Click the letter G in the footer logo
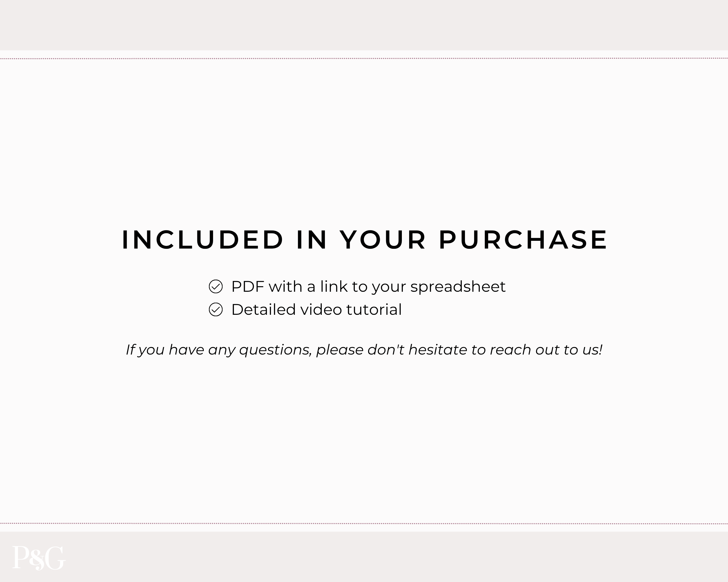Screen dimensions: 728x582 pos(55,558)
